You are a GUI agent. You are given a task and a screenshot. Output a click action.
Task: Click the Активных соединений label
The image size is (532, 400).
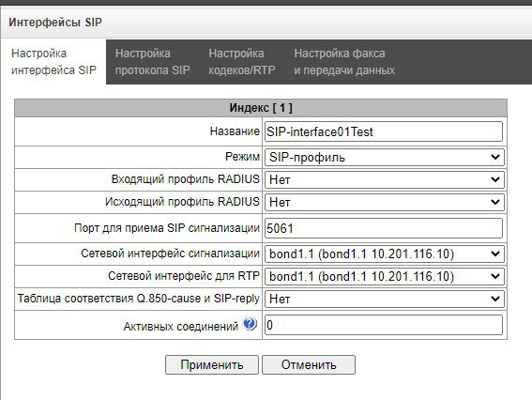click(x=181, y=327)
